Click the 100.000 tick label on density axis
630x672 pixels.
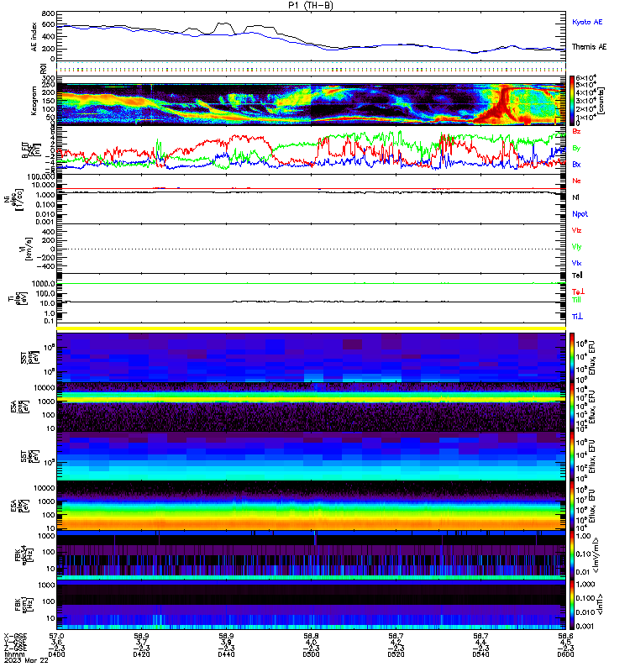point(40,177)
